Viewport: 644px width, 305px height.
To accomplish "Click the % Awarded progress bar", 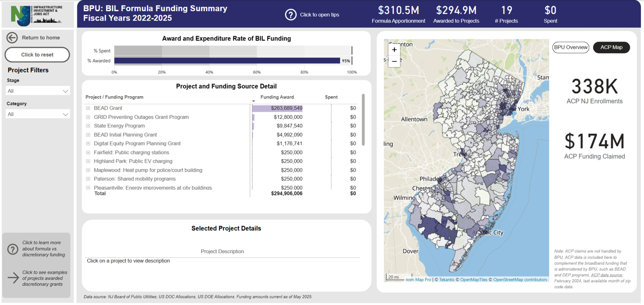I will tap(227, 61).
